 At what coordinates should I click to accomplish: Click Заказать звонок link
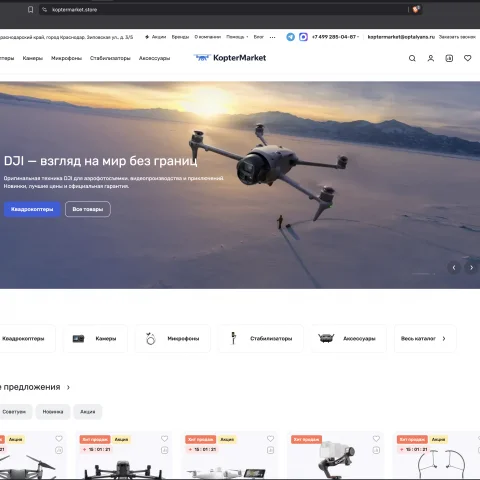(457, 37)
